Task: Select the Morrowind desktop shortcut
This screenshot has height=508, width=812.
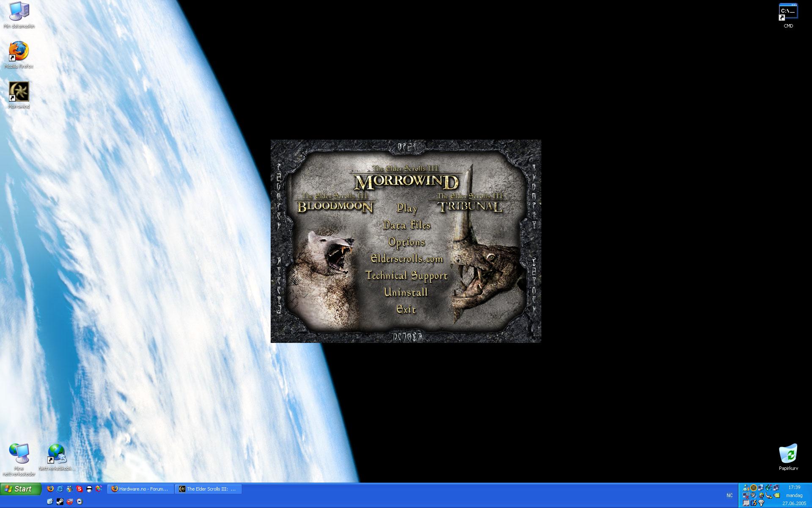Action: pos(19,95)
